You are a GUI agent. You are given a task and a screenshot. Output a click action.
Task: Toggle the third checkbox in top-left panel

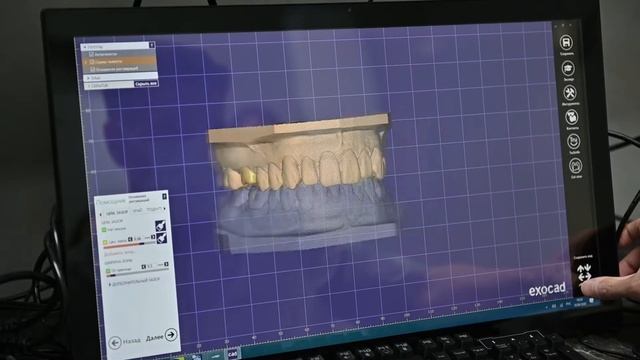pos(93,69)
